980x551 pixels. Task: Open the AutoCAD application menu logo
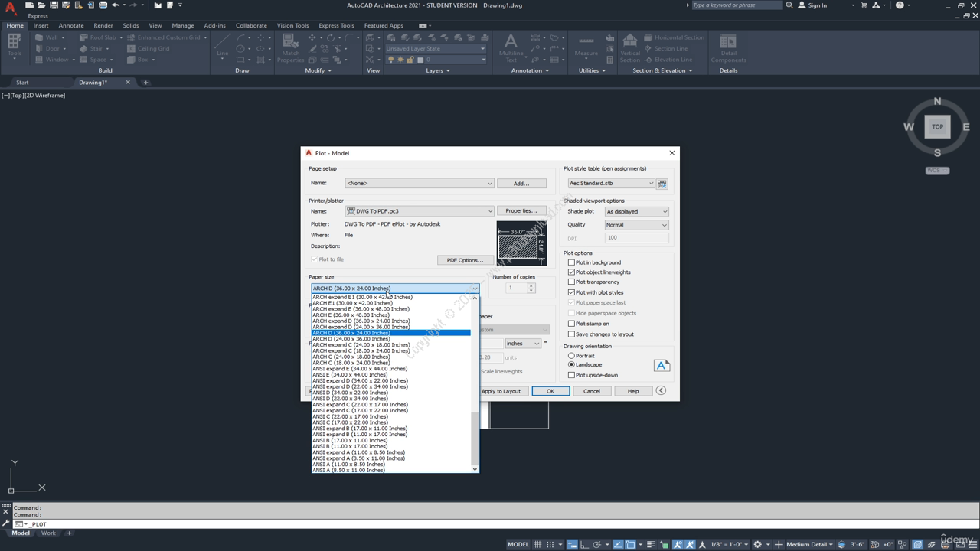click(x=9, y=7)
